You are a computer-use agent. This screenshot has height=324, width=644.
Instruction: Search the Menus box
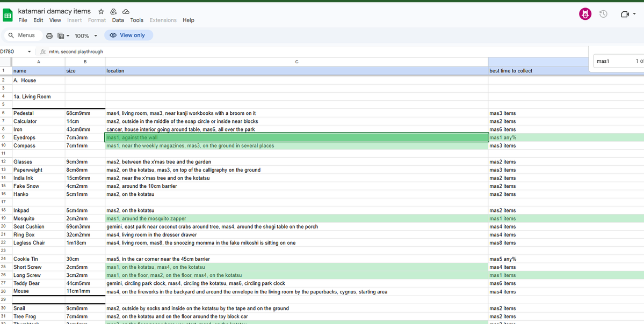coord(24,35)
